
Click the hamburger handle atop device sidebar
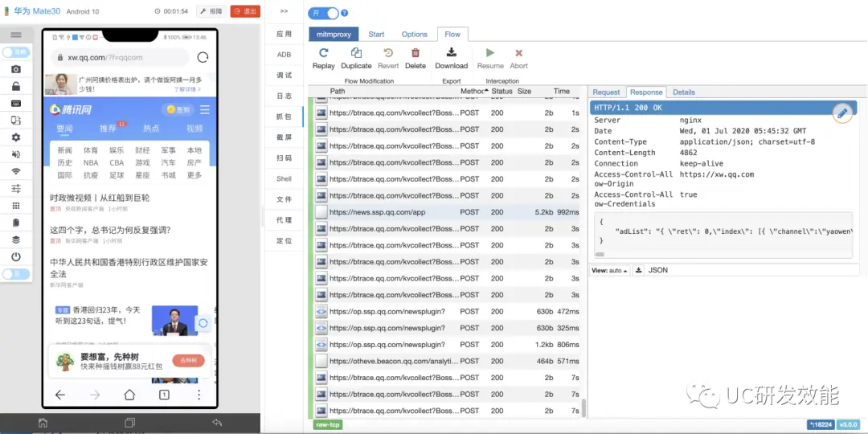[16, 35]
